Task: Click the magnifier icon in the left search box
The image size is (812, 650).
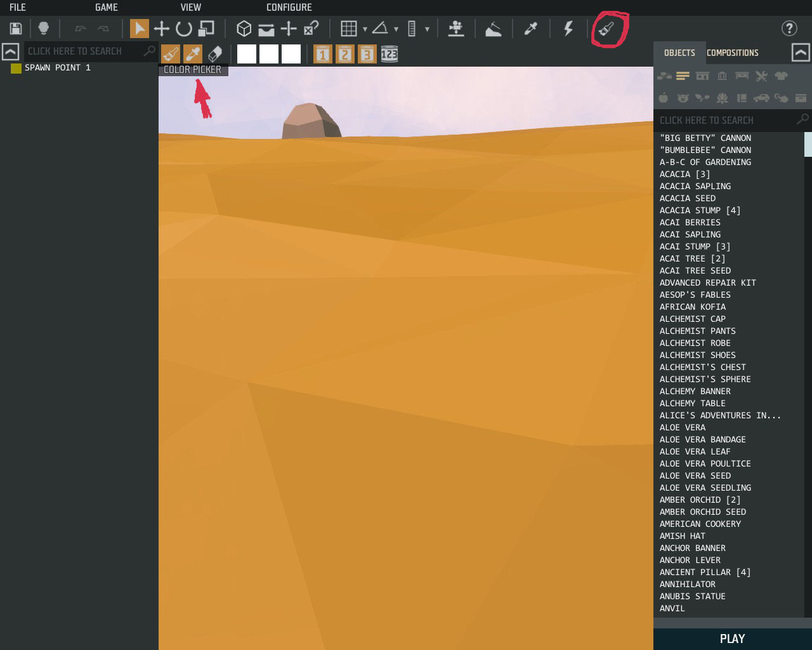Action: 150,51
